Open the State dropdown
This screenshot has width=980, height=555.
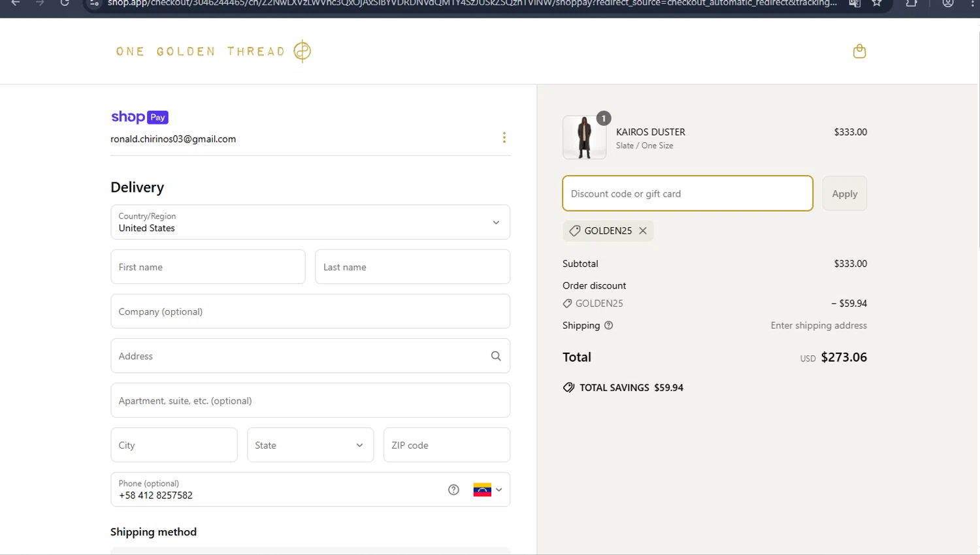(310, 445)
